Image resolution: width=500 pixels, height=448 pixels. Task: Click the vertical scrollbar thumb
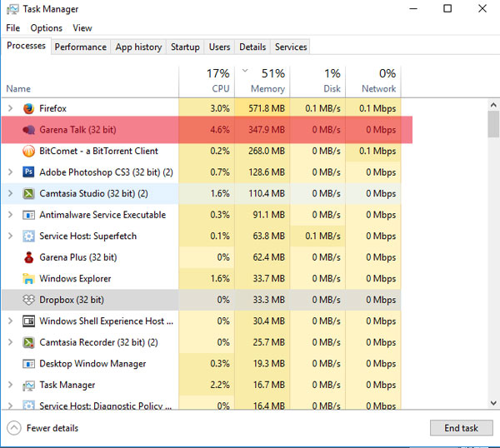point(493,124)
